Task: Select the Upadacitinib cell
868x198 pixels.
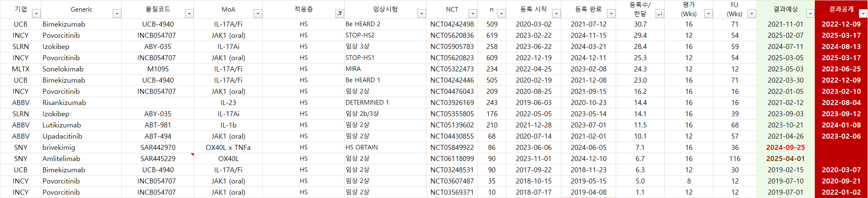Action: (81, 136)
